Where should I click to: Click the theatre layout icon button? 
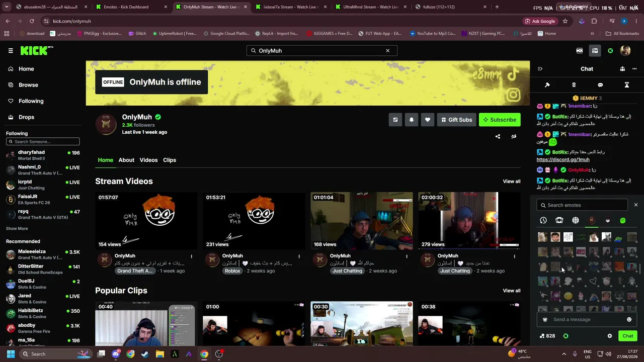(395, 120)
